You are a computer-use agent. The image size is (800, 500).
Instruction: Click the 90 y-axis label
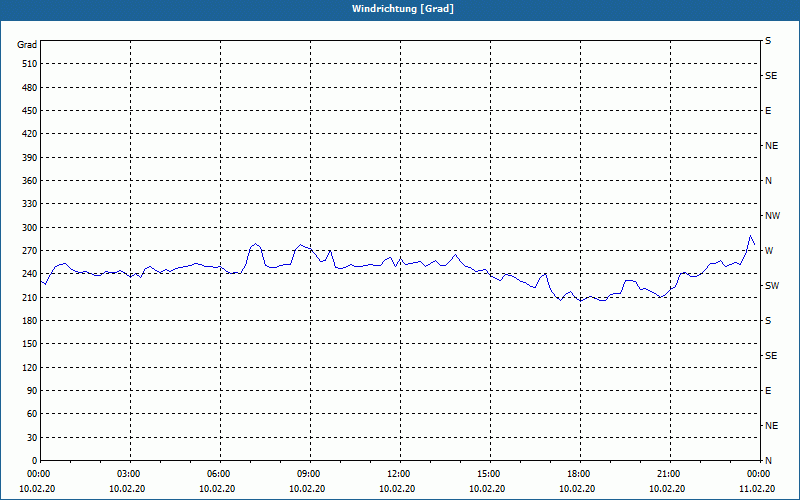pos(32,391)
